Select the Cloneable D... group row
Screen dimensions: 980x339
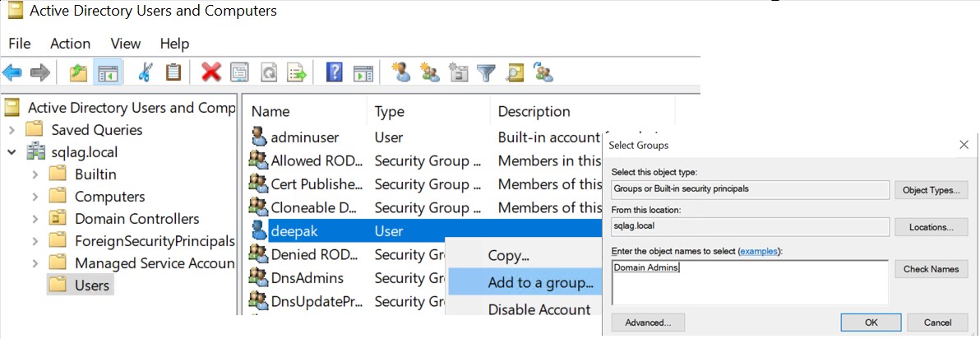pyautogui.click(x=425, y=207)
